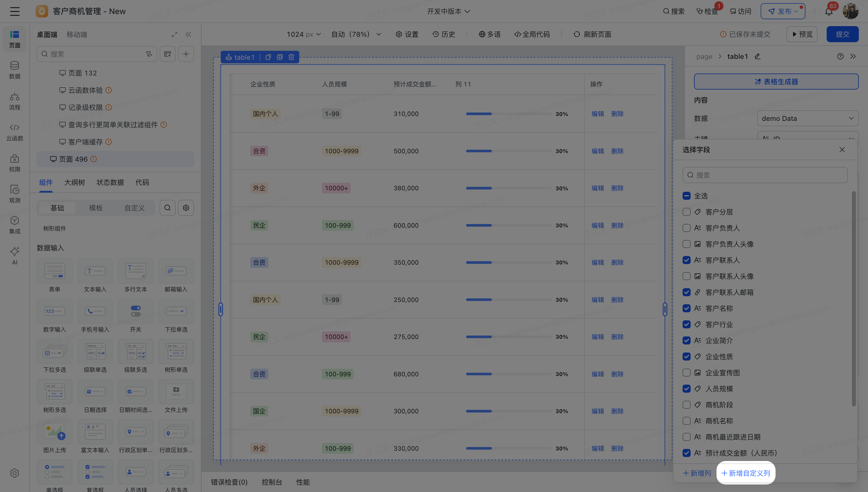Click the 表格生成器 button
This screenshot has height=492, width=868.
(x=776, y=82)
